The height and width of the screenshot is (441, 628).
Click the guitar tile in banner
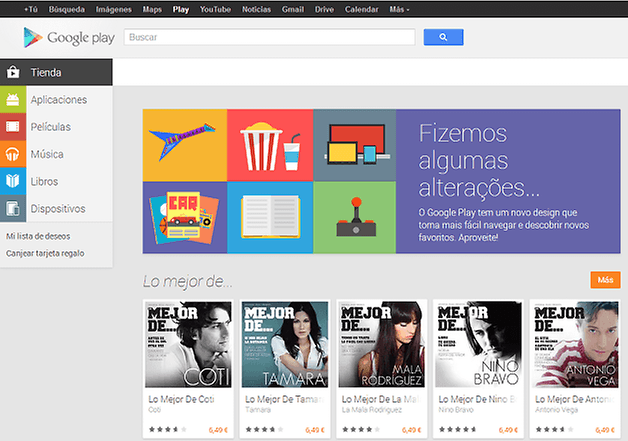pos(185,145)
